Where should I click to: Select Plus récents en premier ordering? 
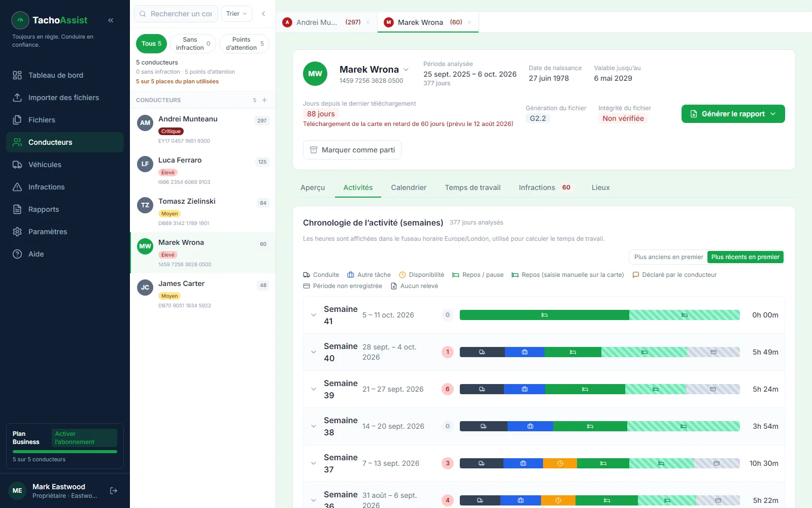point(745,257)
